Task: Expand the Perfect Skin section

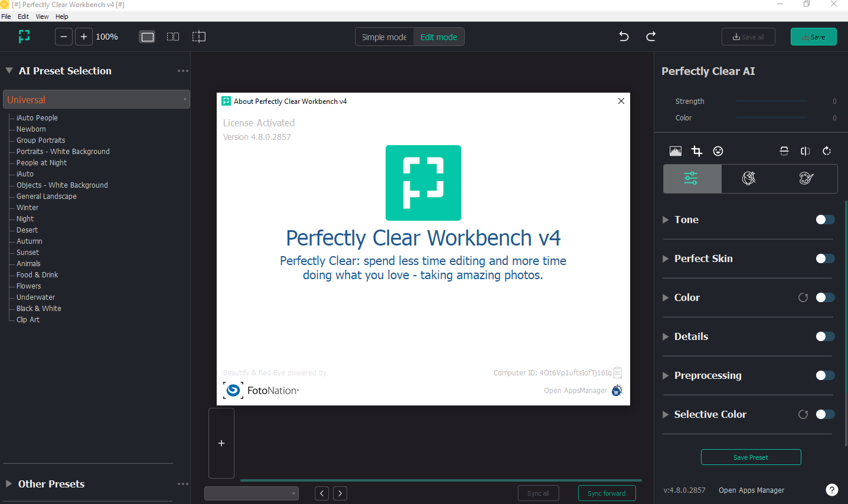Action: (x=666, y=258)
